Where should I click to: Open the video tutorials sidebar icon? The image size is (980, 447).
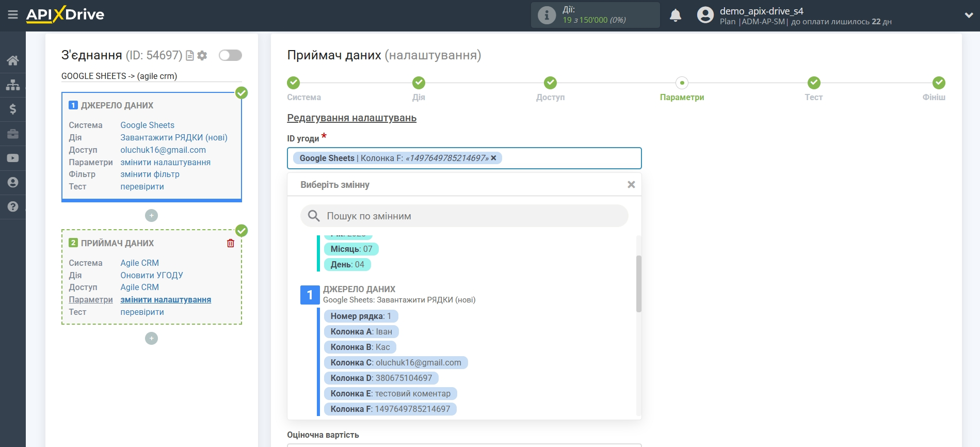13,158
